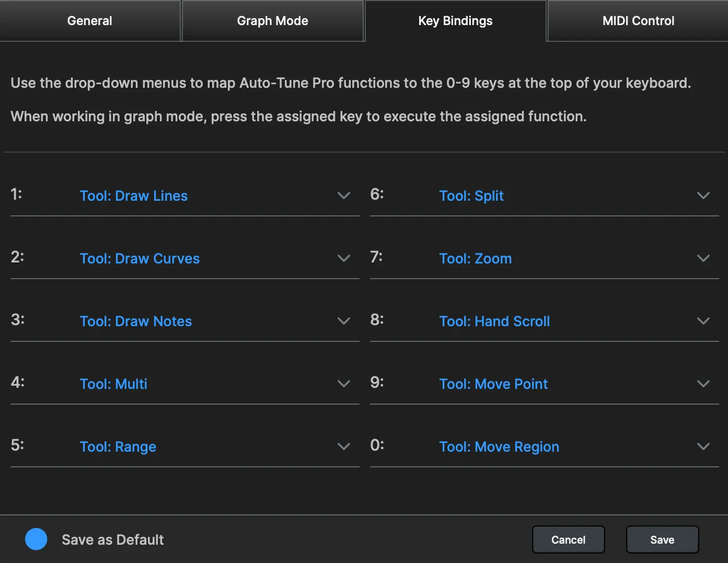Click the Cancel button
The image size is (728, 563).
click(568, 539)
